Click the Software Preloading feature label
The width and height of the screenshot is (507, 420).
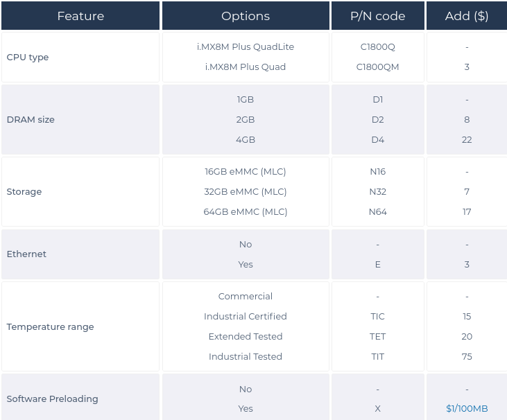click(x=53, y=399)
